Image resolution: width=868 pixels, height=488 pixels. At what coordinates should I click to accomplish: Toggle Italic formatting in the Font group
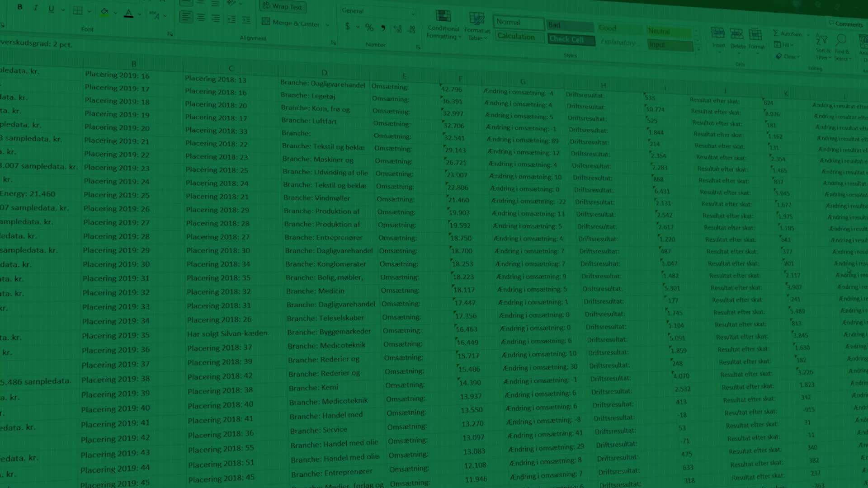(35, 8)
